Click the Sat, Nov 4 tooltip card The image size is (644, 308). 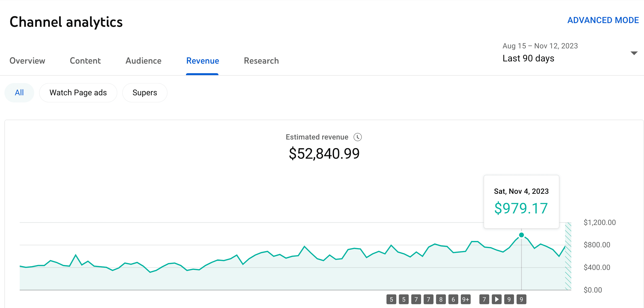[x=521, y=201]
